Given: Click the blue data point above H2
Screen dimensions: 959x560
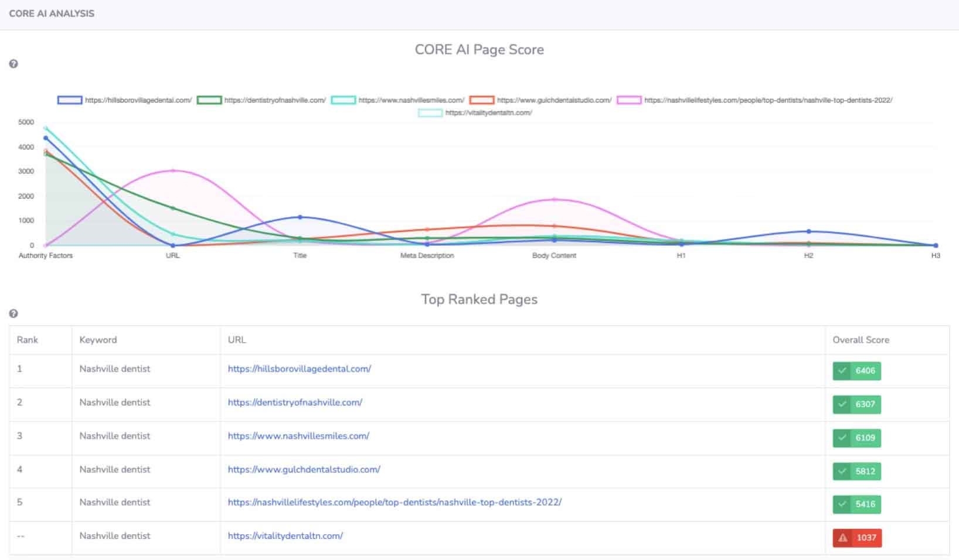Looking at the screenshot, I should (x=808, y=231).
